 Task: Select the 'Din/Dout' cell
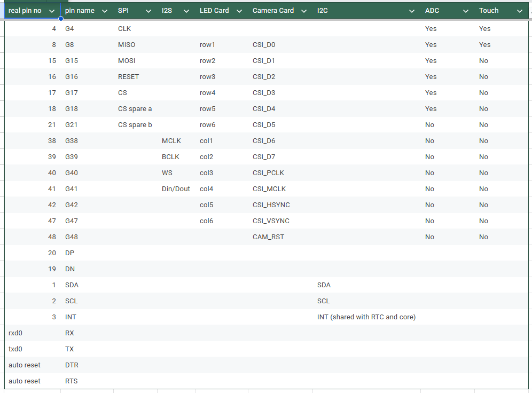177,189
